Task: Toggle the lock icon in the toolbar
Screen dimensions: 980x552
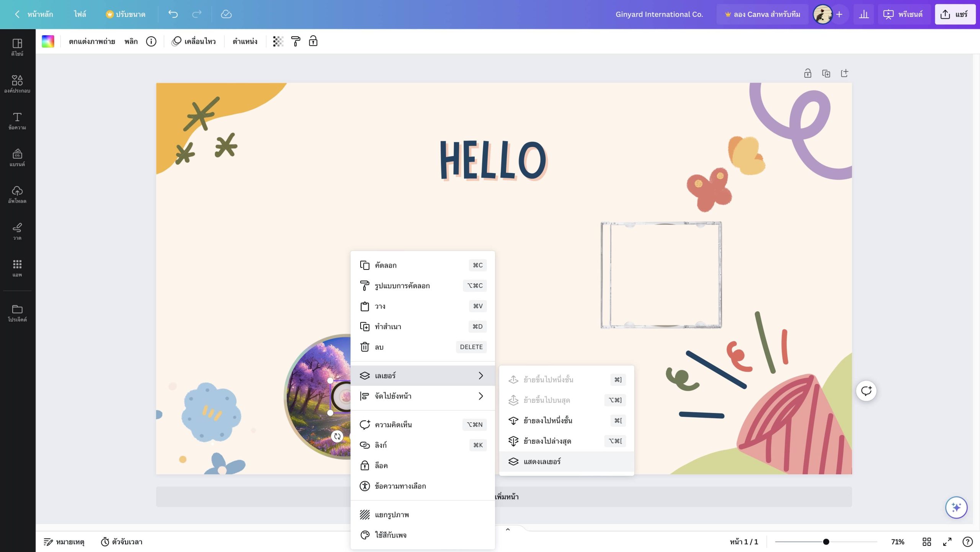Action: point(313,41)
